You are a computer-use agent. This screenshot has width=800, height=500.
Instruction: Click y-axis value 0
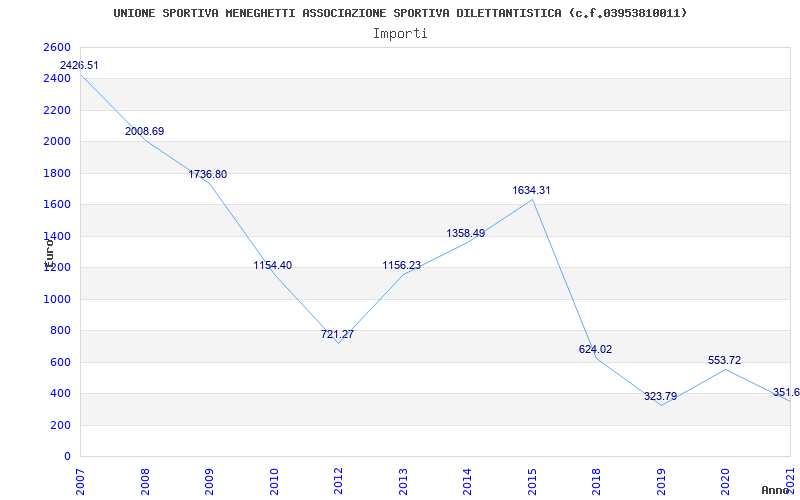tap(67, 456)
